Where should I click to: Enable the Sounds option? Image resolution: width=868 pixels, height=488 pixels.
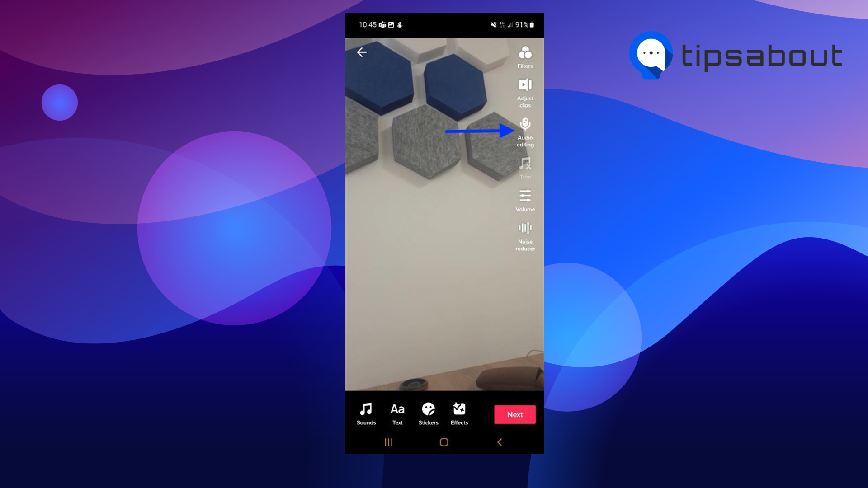[x=366, y=413]
